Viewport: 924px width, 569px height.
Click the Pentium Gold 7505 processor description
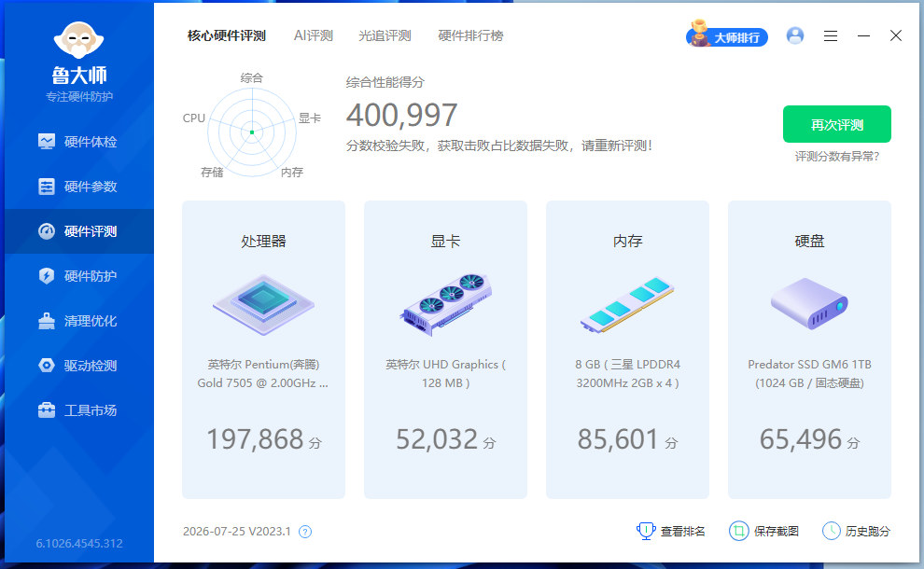(x=263, y=373)
